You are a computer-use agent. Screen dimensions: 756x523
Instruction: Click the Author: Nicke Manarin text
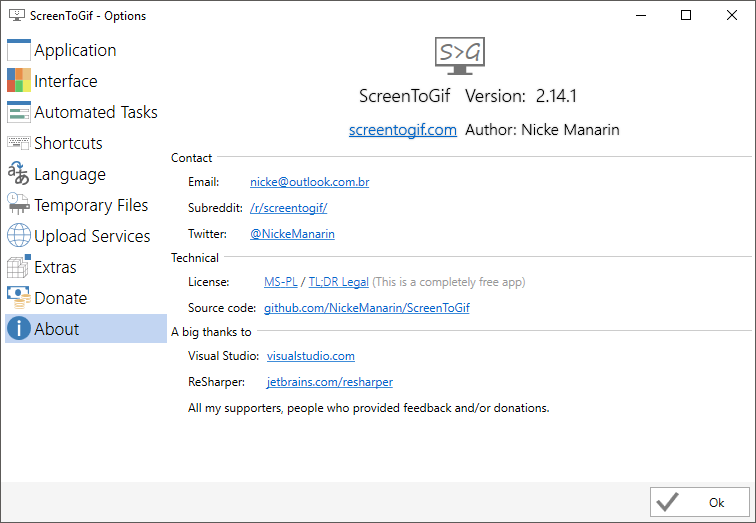pyautogui.click(x=542, y=130)
